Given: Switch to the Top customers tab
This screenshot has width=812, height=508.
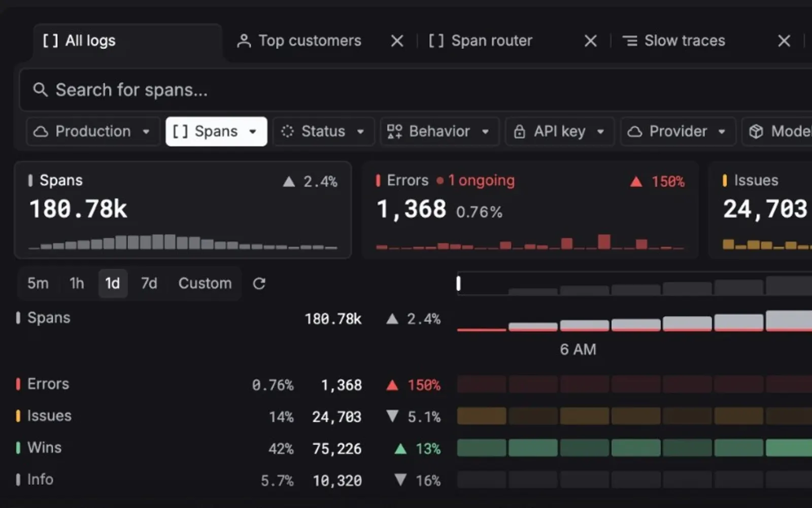Looking at the screenshot, I should [299, 41].
